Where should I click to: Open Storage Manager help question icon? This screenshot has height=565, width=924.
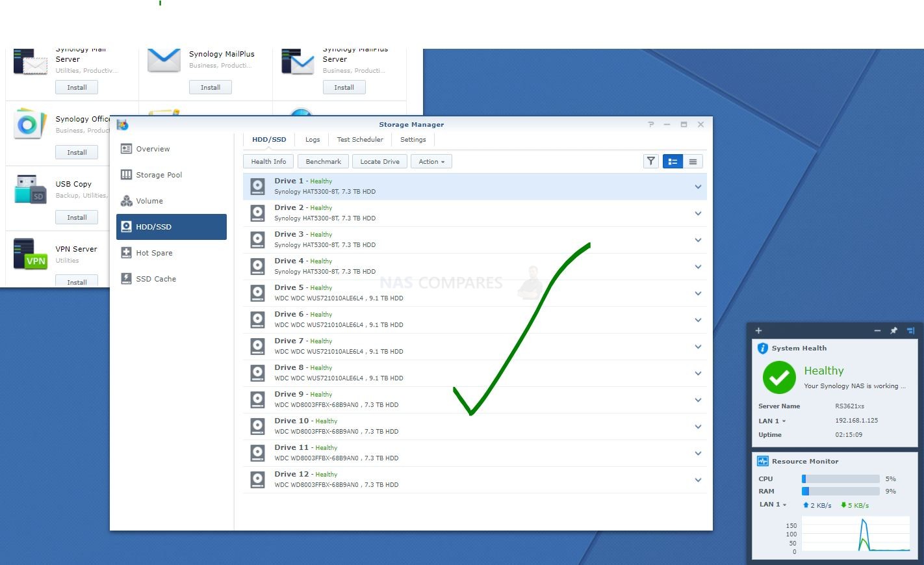pyautogui.click(x=650, y=124)
